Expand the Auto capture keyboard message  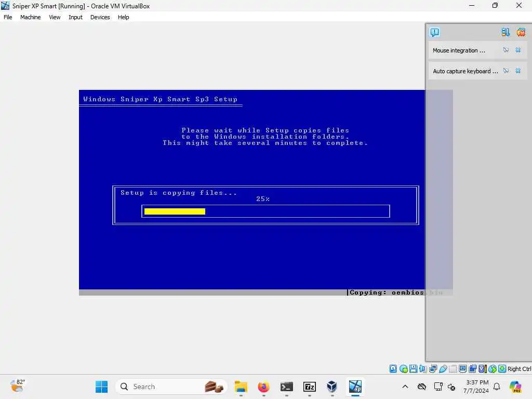[465, 71]
